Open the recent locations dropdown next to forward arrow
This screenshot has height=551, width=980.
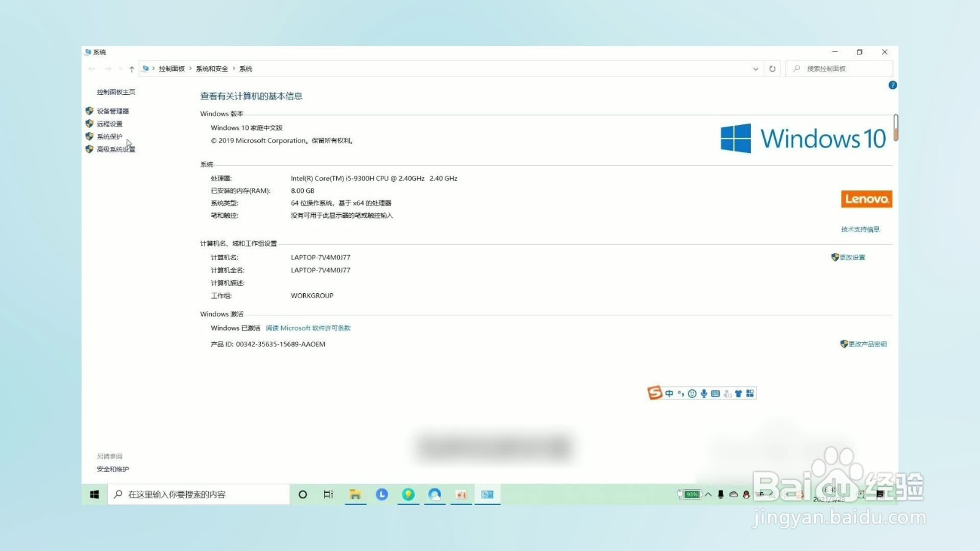120,69
